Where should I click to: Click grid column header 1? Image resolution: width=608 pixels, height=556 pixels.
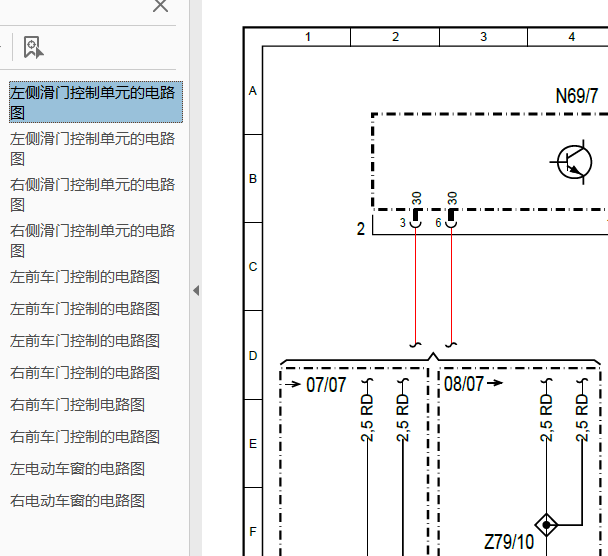307,37
